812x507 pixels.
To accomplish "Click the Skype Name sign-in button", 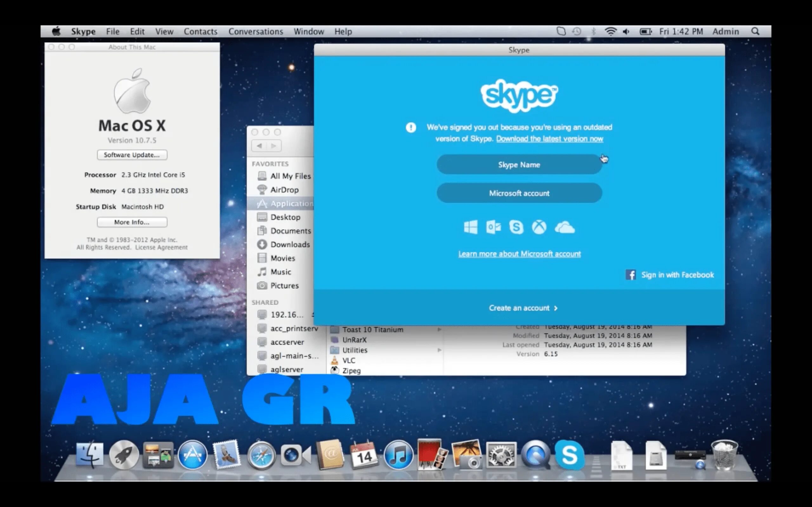I will coord(519,165).
